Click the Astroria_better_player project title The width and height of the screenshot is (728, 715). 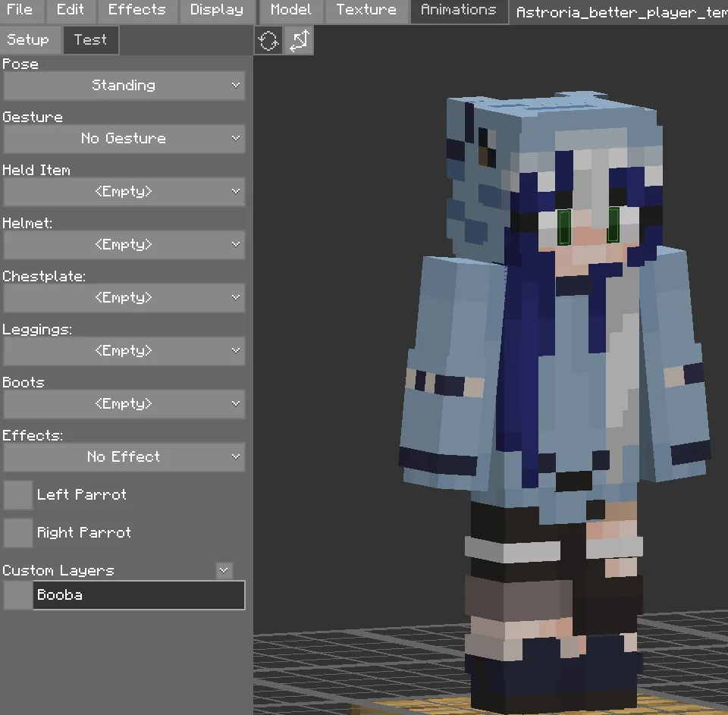pos(622,12)
